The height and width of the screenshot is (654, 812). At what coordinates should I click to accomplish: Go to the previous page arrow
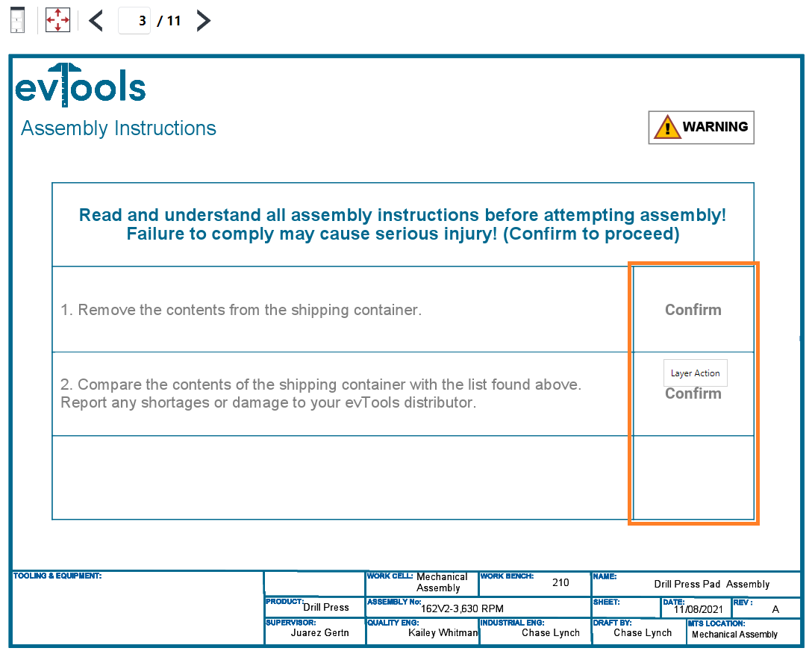(96, 21)
